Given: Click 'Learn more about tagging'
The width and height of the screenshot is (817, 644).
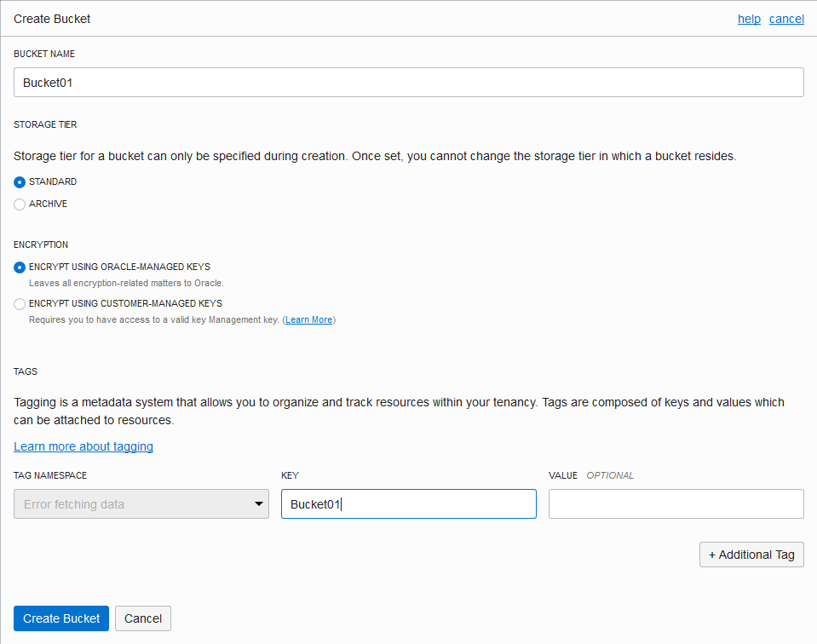Looking at the screenshot, I should click(x=83, y=446).
